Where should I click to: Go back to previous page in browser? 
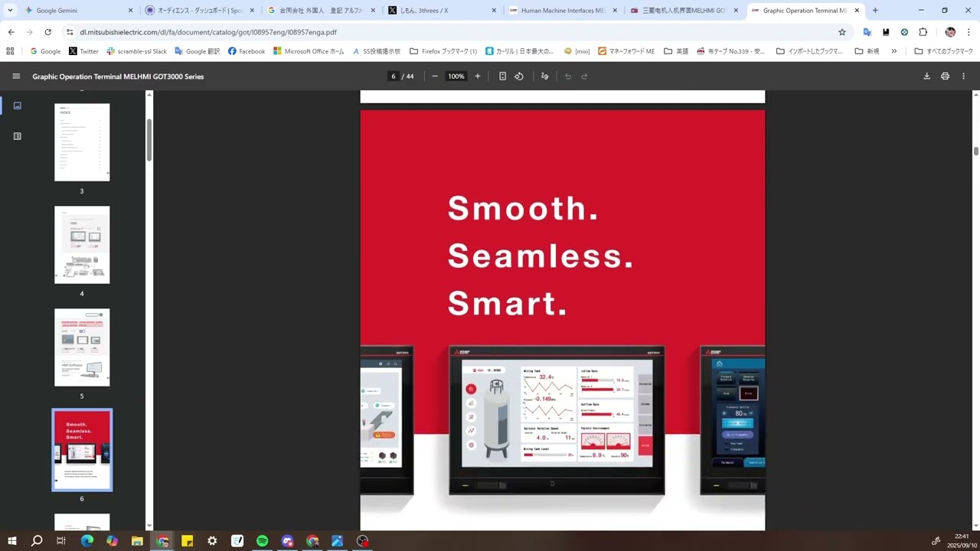pos(11,32)
